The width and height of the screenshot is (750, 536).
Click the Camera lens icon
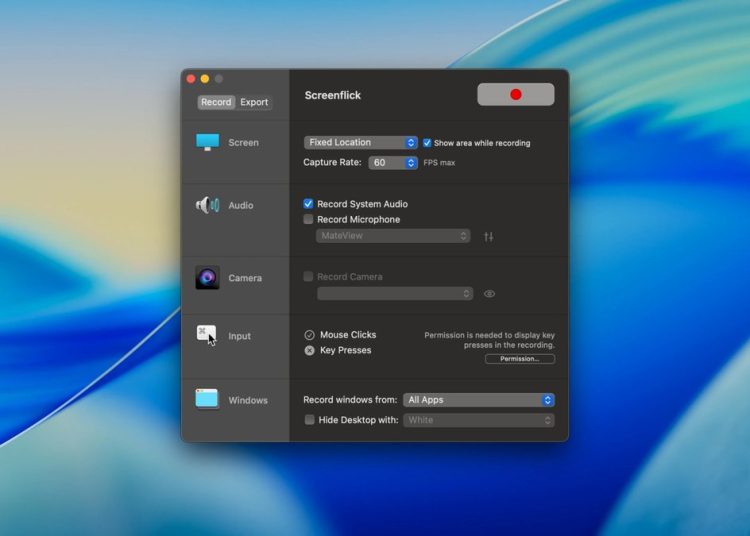coord(207,278)
